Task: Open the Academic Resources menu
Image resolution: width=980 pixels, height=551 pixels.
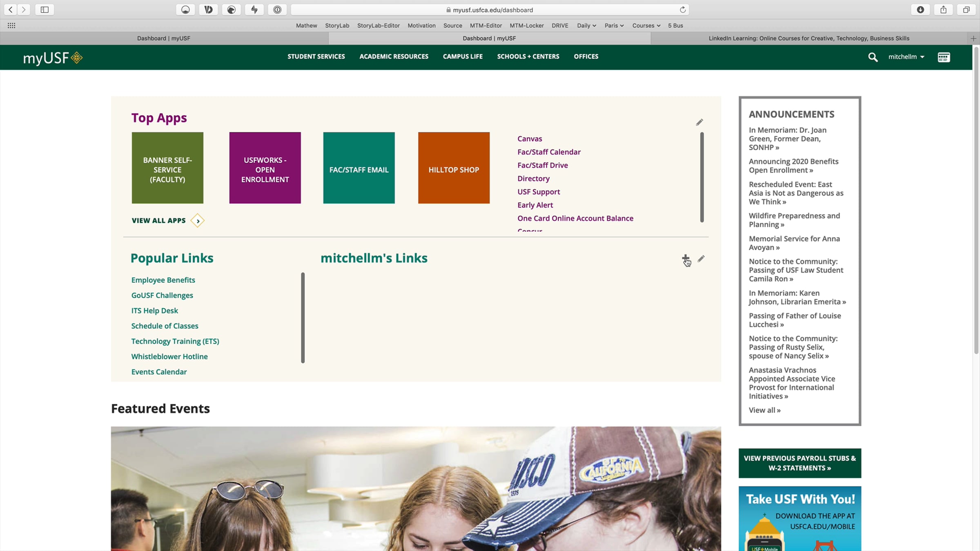Action: click(394, 56)
